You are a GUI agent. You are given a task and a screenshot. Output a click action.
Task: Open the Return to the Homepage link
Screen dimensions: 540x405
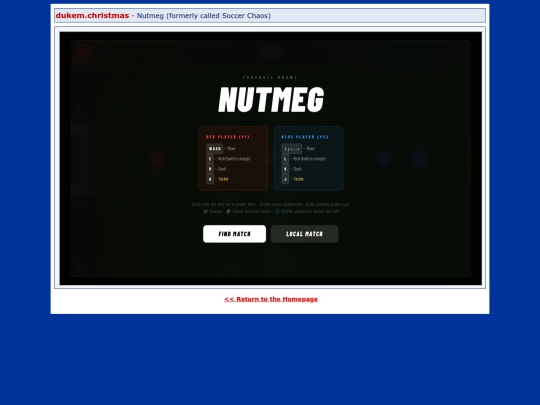pos(271,299)
